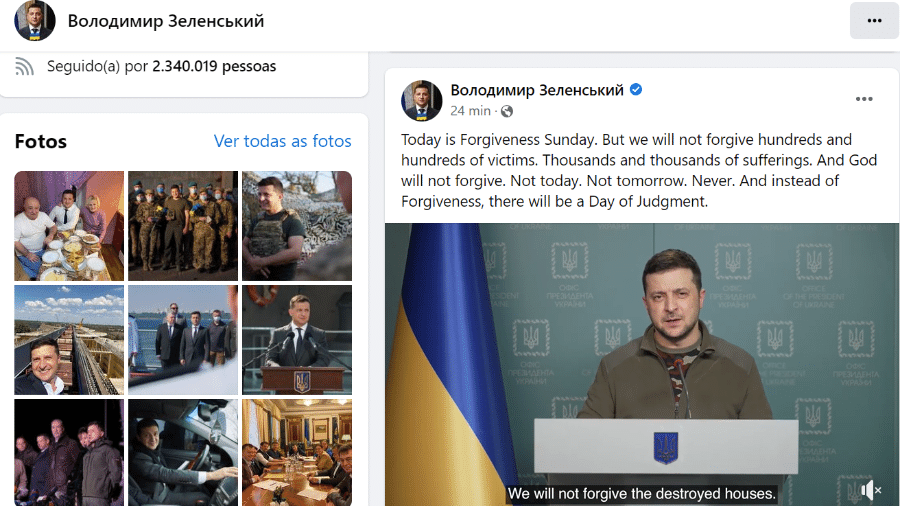Viewport: 900px width, 506px height.
Task: Open the photo of the man driving a car
Action: pyautogui.click(x=183, y=452)
